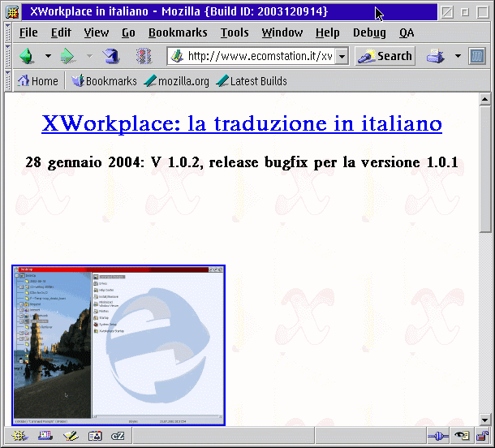Toggle the online/offline plug icon
This screenshot has height=448, width=495.
pyautogui.click(x=438, y=437)
